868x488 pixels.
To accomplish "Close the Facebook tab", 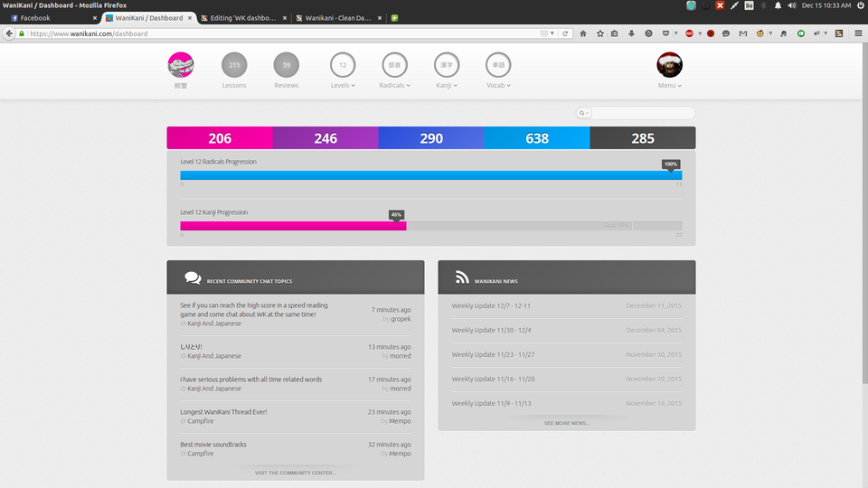I will click(x=95, y=18).
